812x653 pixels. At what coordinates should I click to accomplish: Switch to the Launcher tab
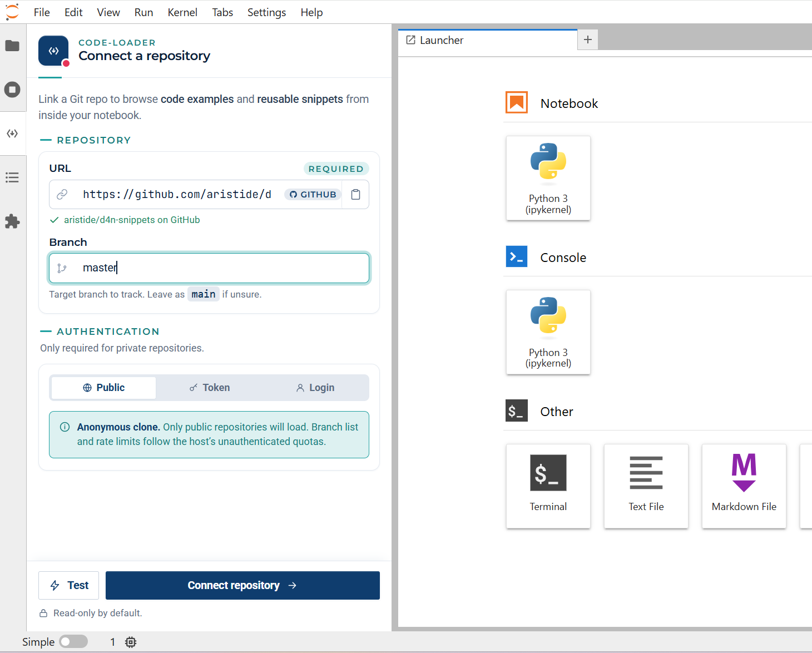tap(488, 40)
